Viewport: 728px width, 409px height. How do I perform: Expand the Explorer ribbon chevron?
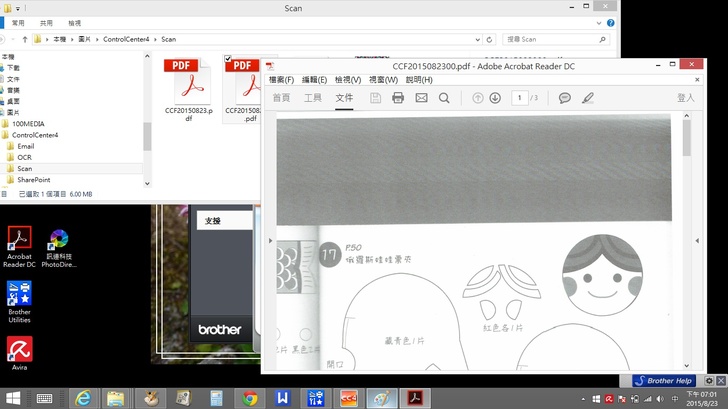click(598, 22)
